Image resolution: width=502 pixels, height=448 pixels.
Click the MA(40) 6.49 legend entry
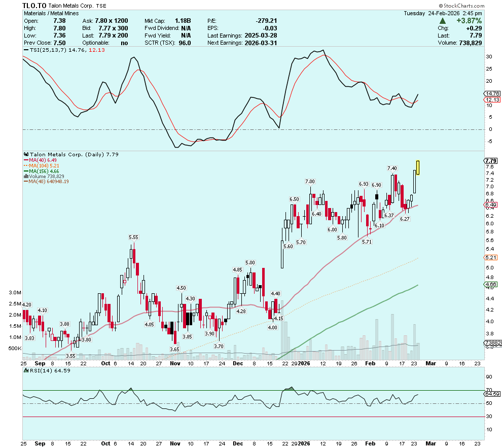click(x=40, y=160)
